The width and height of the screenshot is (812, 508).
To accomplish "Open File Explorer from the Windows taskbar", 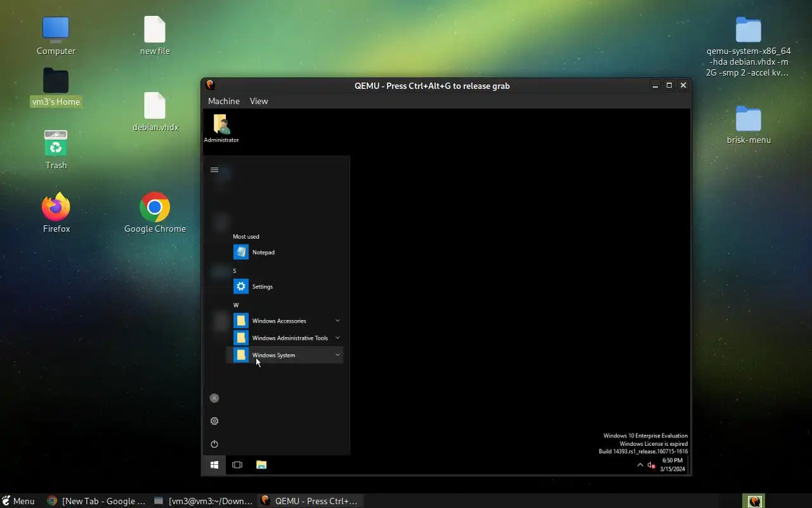I will click(x=261, y=465).
